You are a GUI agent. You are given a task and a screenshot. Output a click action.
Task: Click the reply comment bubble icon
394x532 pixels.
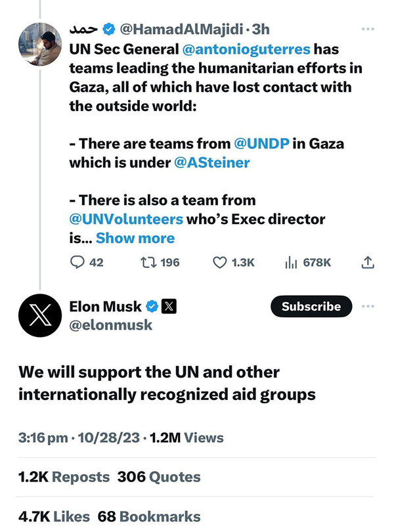click(78, 263)
